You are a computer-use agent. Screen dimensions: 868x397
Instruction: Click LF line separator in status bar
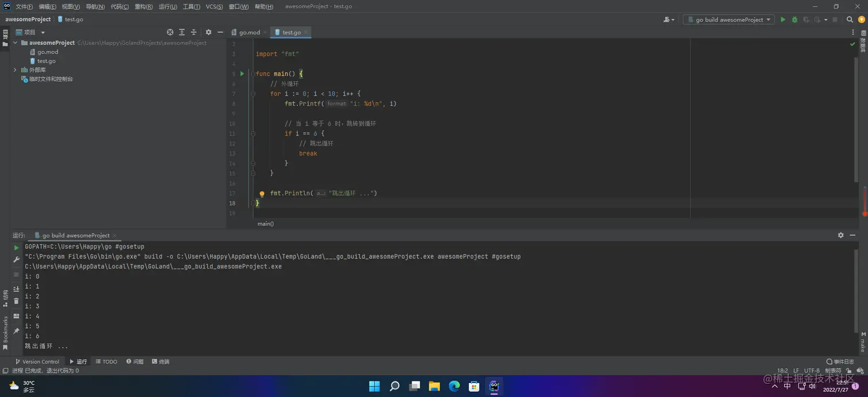796,371
